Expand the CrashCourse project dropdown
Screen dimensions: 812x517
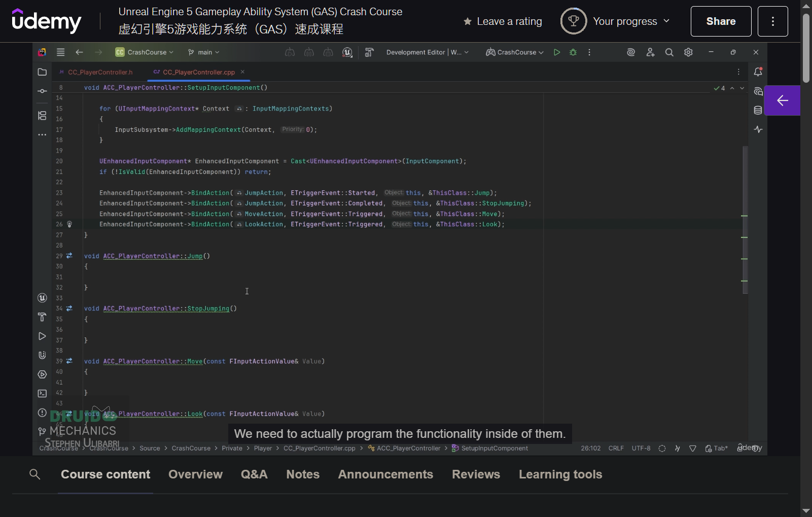pyautogui.click(x=145, y=52)
